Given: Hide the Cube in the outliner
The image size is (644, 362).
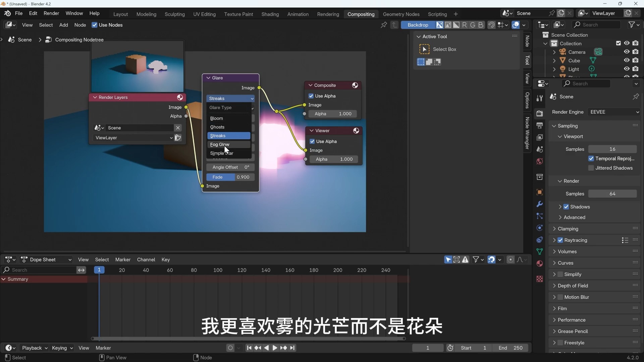Looking at the screenshot, I should click(x=627, y=60).
